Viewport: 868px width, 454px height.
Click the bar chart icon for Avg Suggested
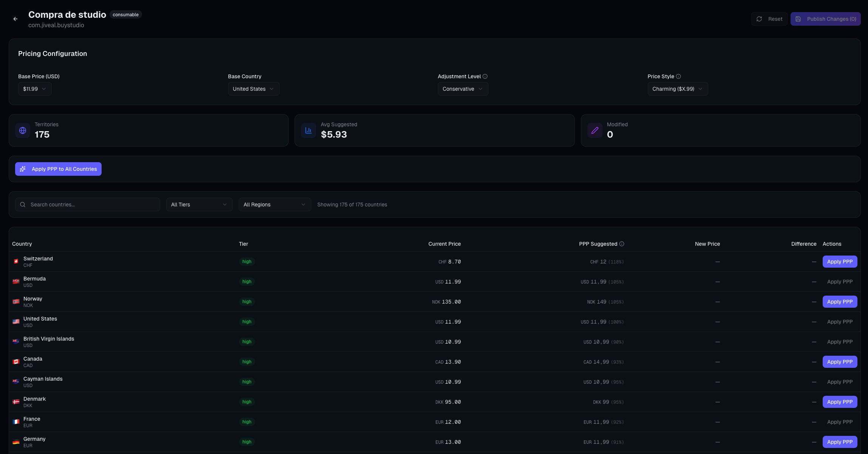click(309, 130)
